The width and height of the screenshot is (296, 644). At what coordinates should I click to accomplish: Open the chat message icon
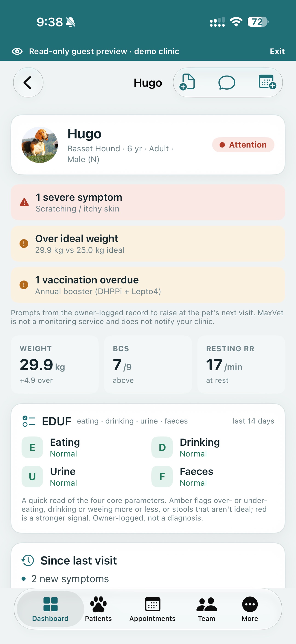click(227, 82)
